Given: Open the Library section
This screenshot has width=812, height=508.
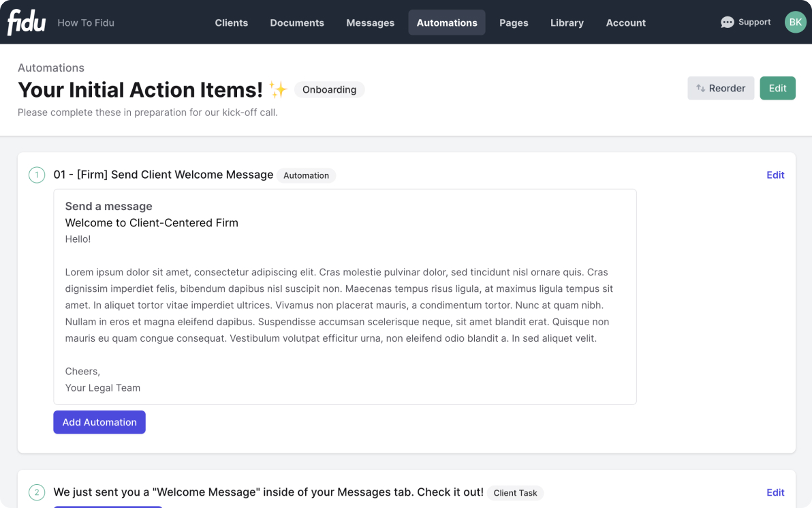Looking at the screenshot, I should click(x=567, y=23).
